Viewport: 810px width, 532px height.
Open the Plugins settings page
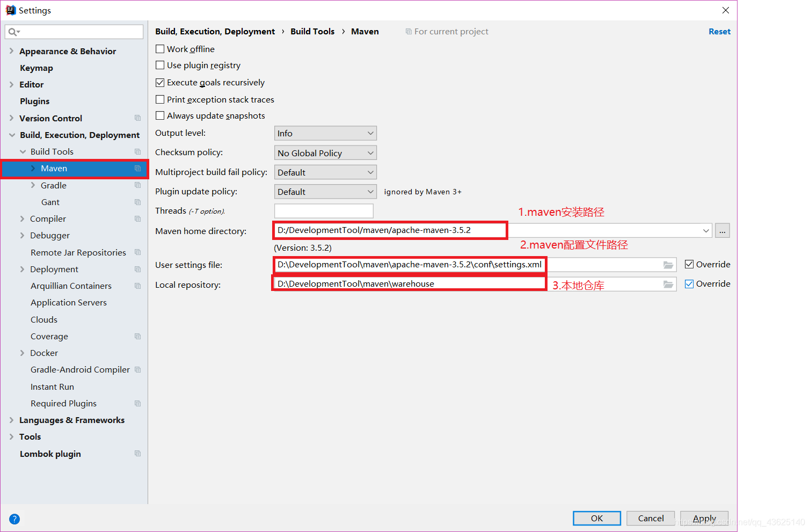35,101
